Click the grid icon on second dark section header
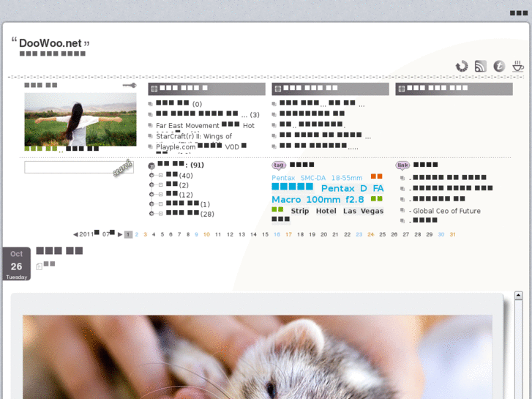Viewport: 532px width, 399px height. pos(278,89)
